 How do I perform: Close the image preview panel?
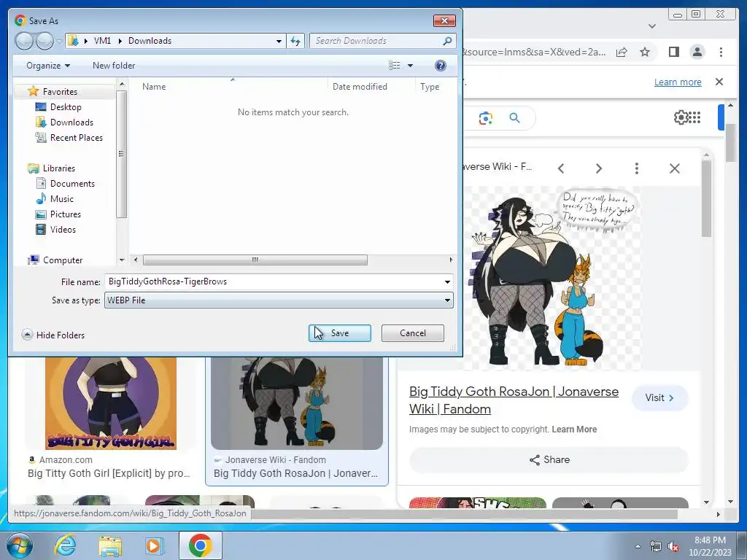pos(675,168)
